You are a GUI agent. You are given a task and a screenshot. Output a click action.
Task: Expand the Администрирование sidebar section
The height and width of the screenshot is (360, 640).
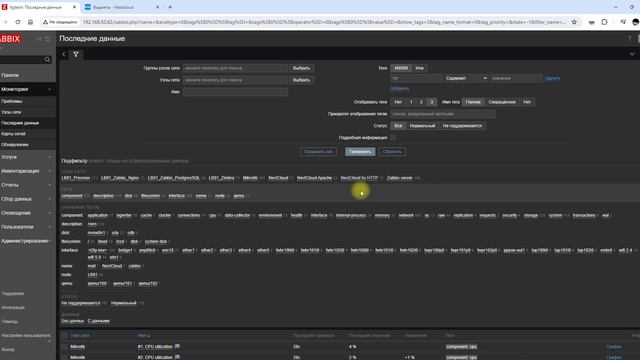(x=28, y=241)
